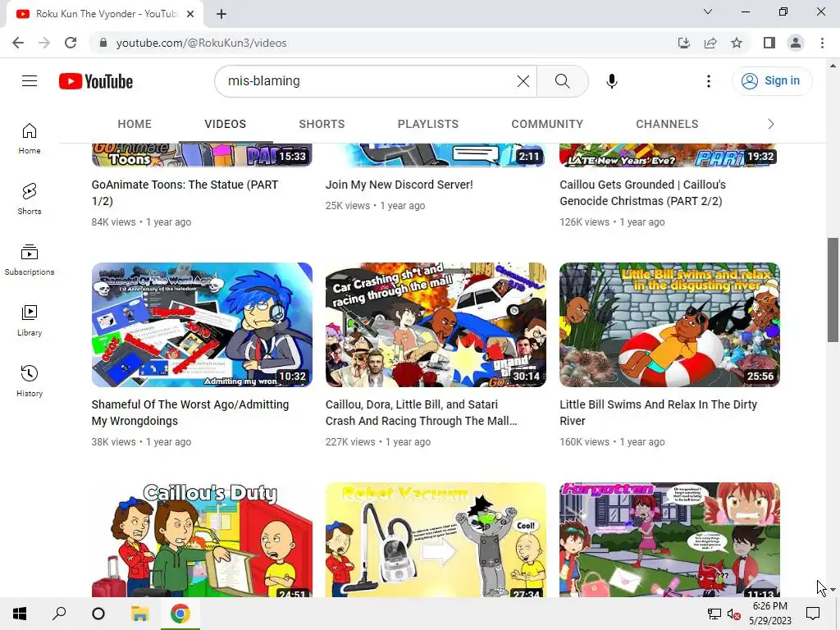Click the scrollbar down arrow
Screen dimensions: 840x630
pyautogui.click(x=833, y=590)
